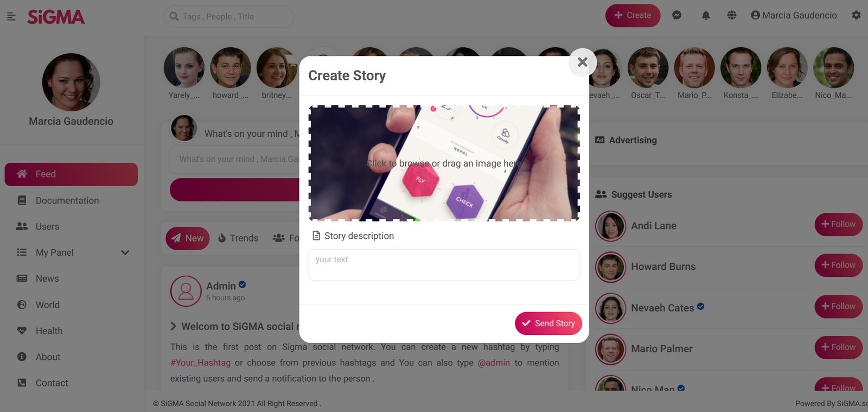Close the Create Story dialog

583,62
